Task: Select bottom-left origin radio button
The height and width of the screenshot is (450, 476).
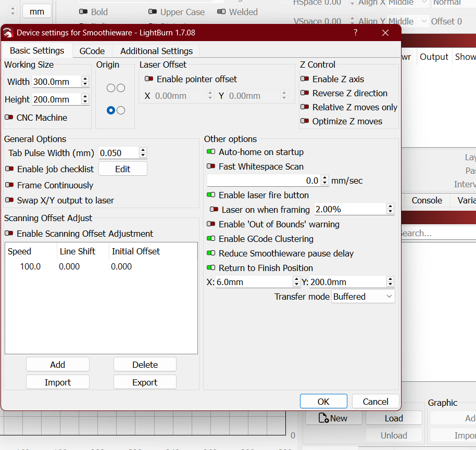Action: point(111,110)
